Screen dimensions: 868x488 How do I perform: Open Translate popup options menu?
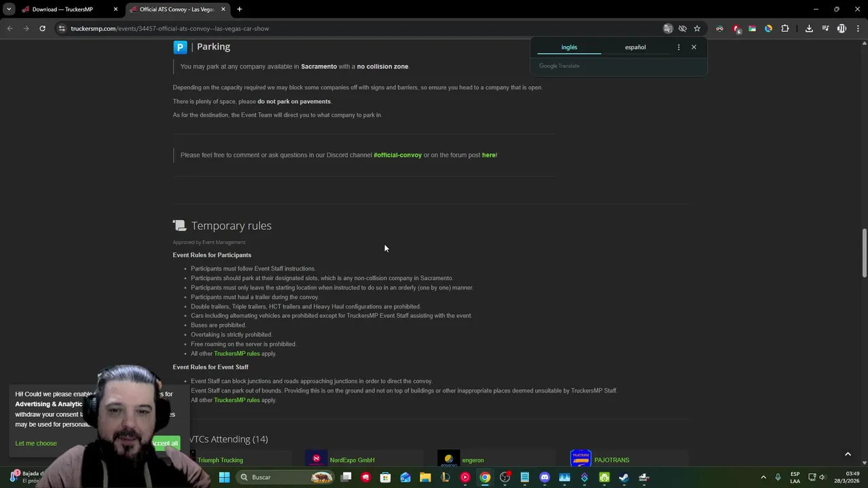click(x=678, y=47)
